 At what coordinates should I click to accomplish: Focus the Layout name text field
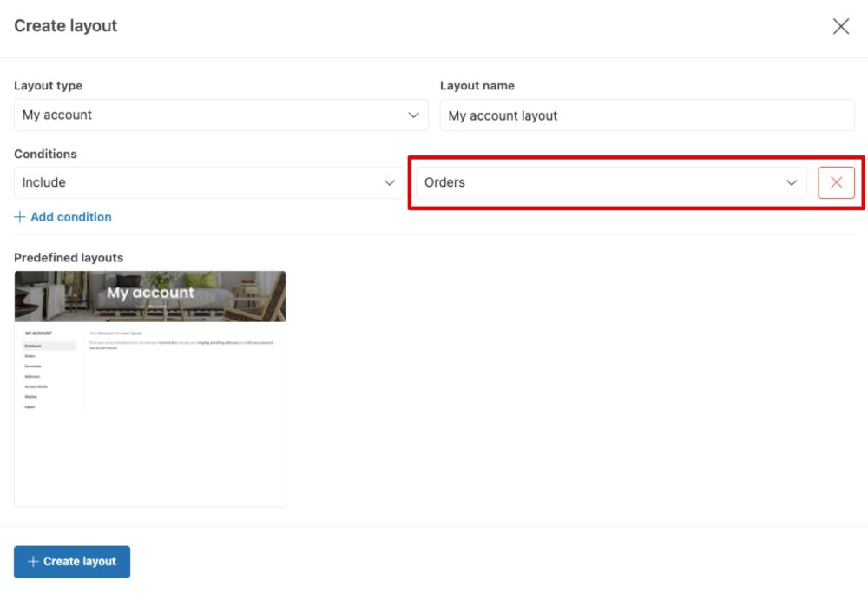tap(647, 115)
